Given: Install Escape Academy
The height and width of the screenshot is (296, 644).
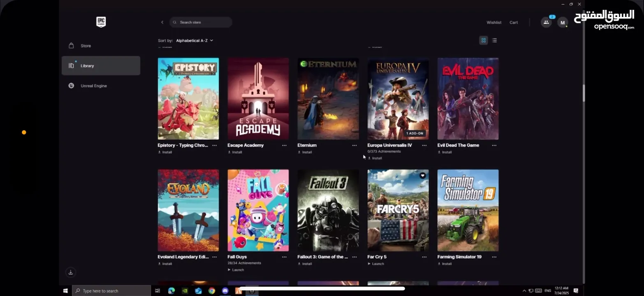Looking at the screenshot, I should (235, 152).
